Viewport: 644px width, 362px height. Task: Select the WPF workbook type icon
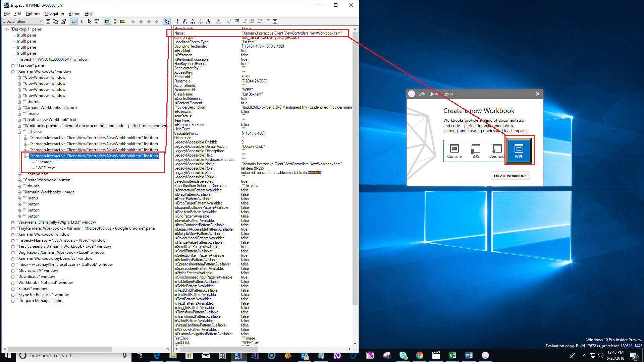[x=519, y=151]
